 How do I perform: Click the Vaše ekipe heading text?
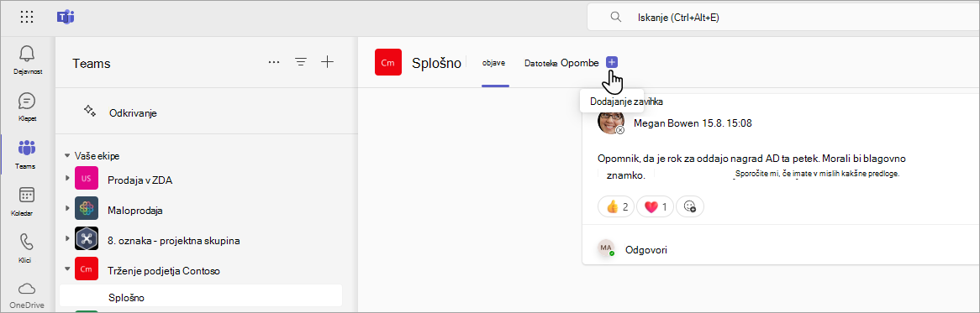point(97,156)
